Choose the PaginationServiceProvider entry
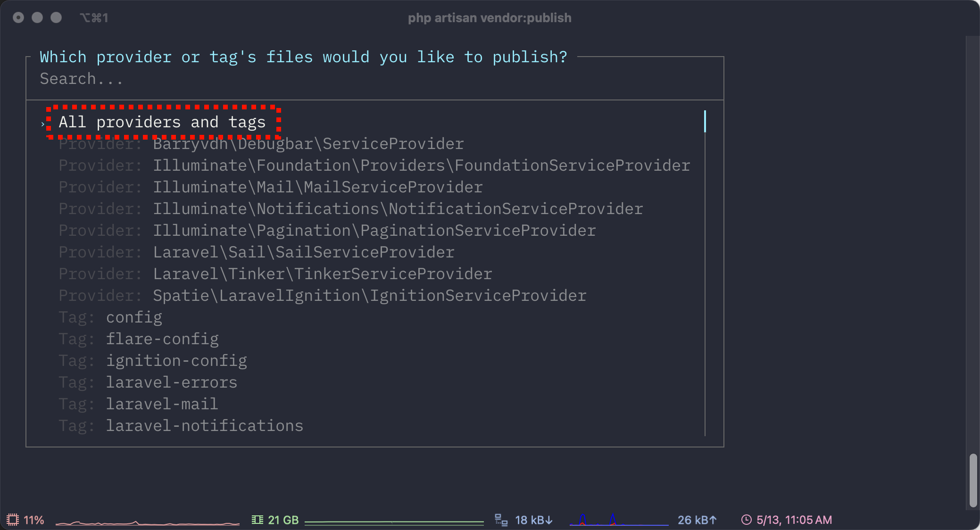Image resolution: width=980 pixels, height=530 pixels. [327, 231]
